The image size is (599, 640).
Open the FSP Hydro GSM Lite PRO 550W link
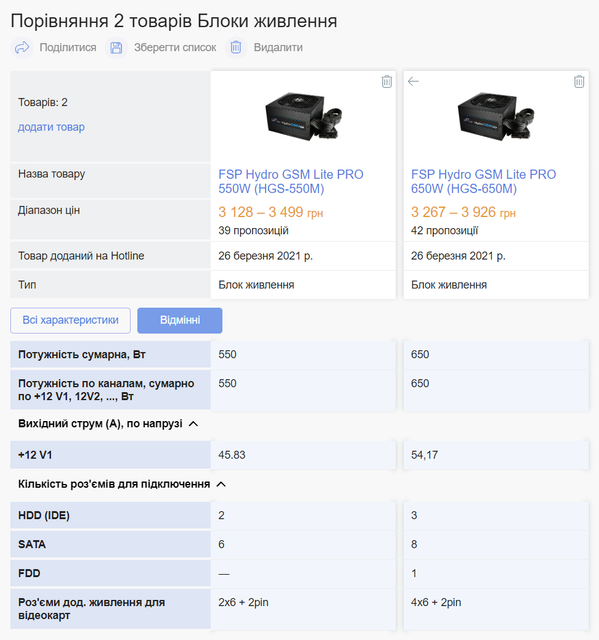(291, 181)
